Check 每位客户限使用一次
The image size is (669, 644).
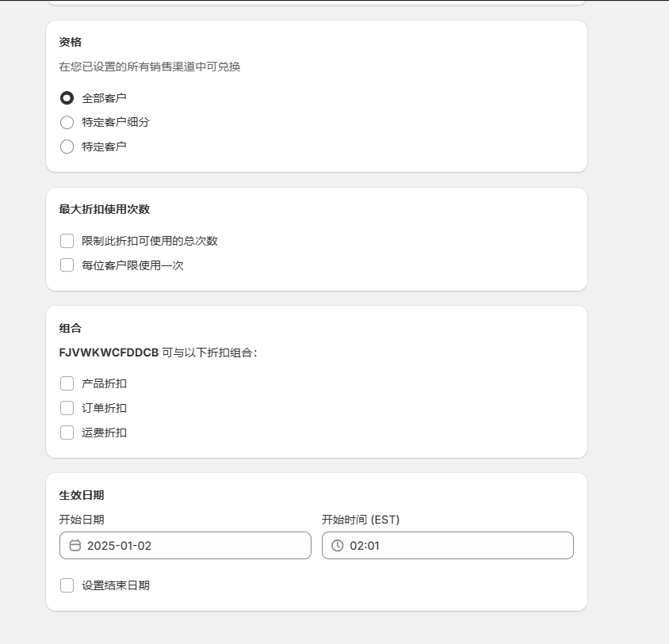67,265
